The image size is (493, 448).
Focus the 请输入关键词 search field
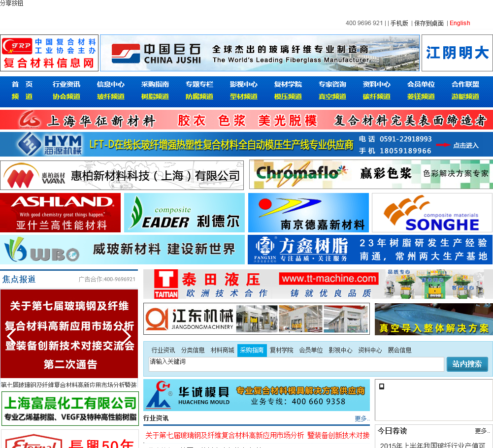(296, 364)
